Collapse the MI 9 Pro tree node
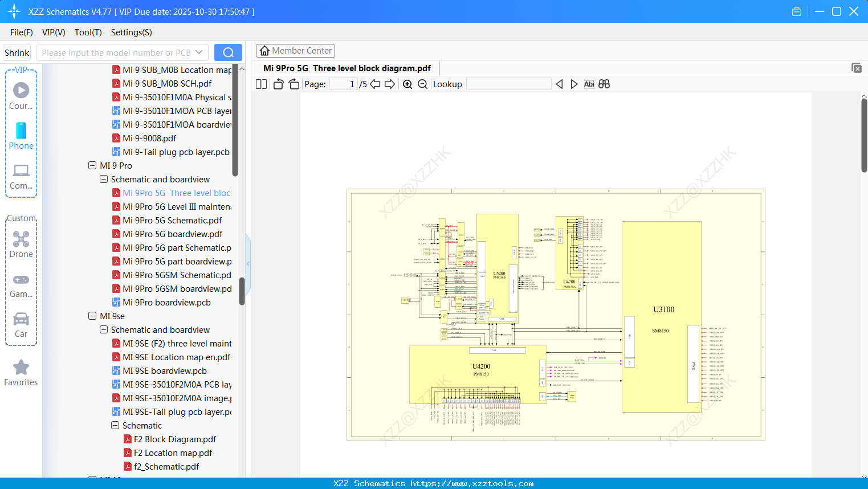868x489 pixels. point(92,165)
